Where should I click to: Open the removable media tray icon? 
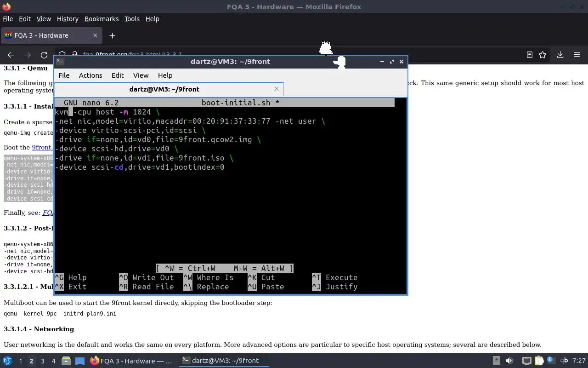point(497,361)
